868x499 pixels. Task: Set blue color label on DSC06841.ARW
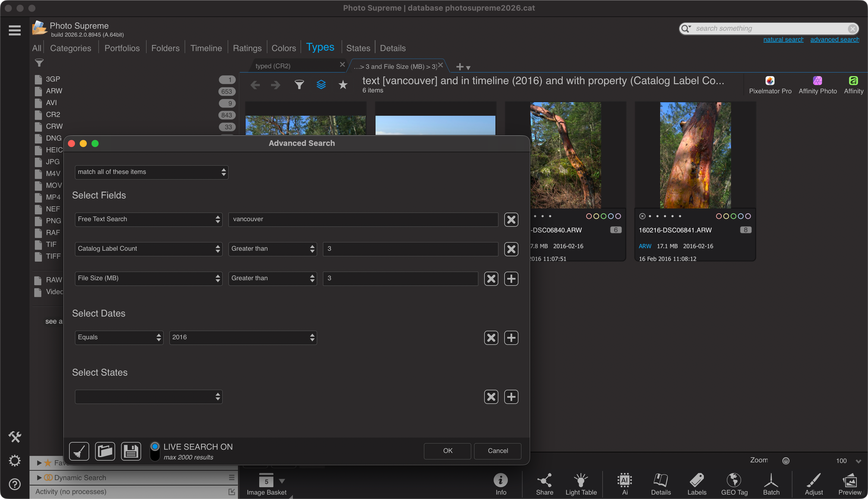(x=740, y=216)
